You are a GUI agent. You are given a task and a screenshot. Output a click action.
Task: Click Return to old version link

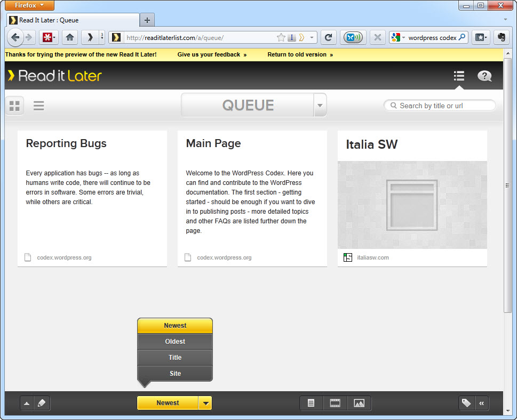pos(300,55)
